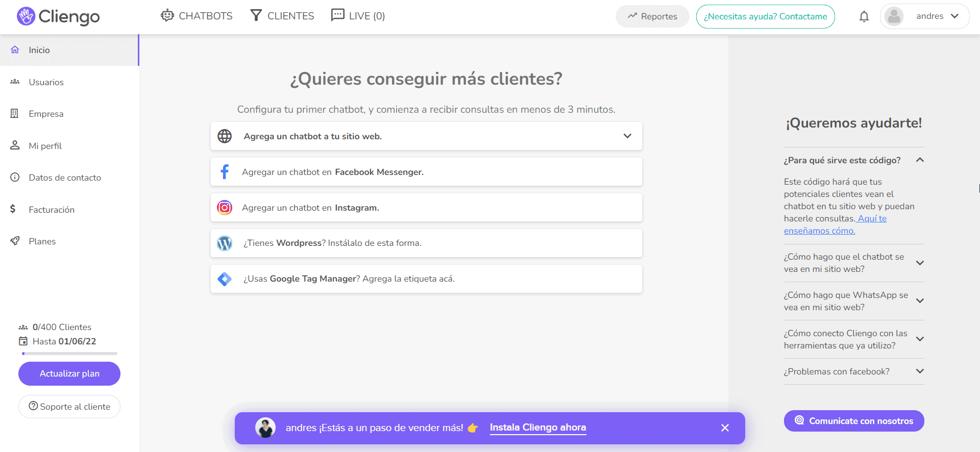Collapse the ¿Para qué sirve este código? section
This screenshot has width=980, height=452.
920,160
